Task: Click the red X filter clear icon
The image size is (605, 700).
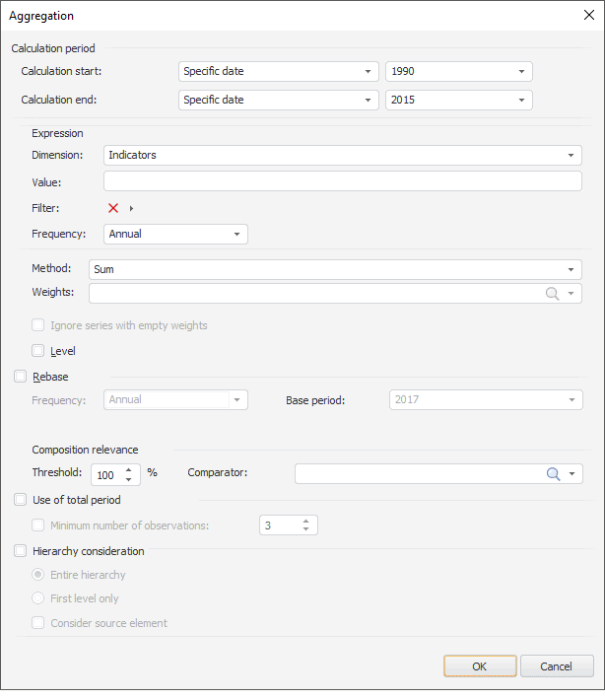Action: point(113,208)
